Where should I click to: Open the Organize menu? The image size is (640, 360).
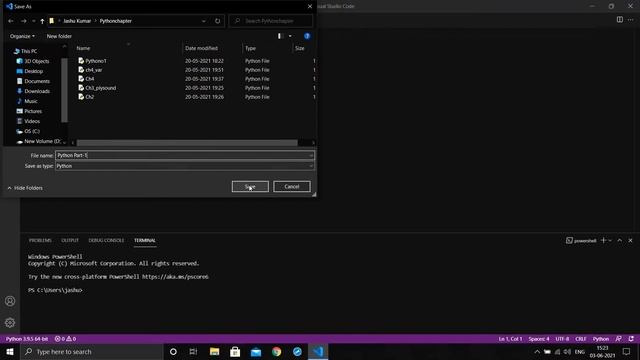pos(22,36)
